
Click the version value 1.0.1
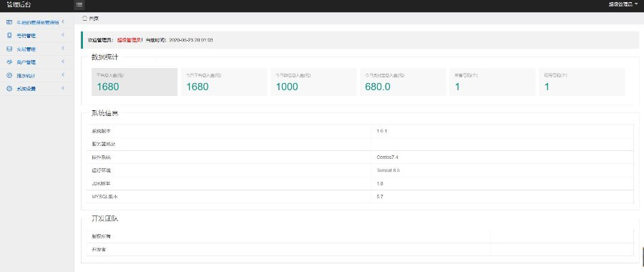point(382,131)
